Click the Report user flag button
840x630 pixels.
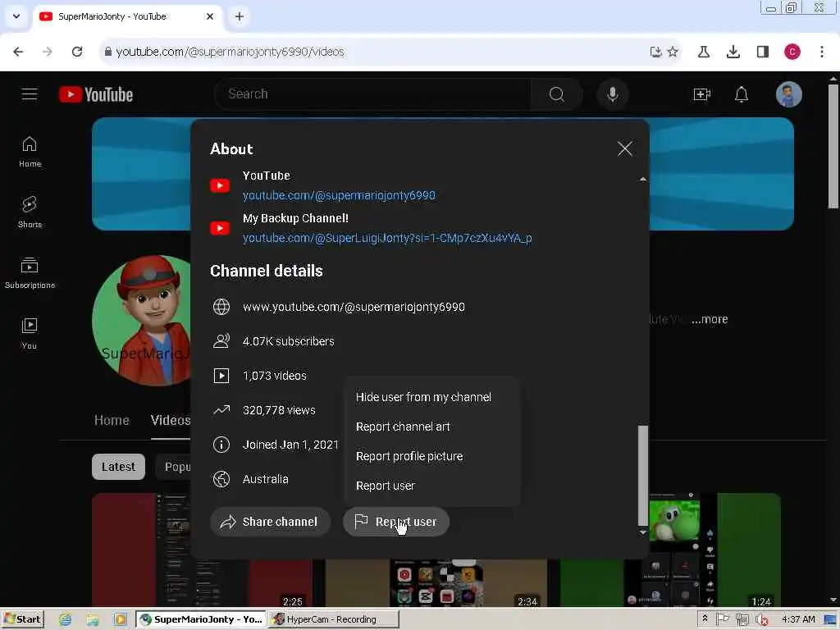click(x=396, y=522)
